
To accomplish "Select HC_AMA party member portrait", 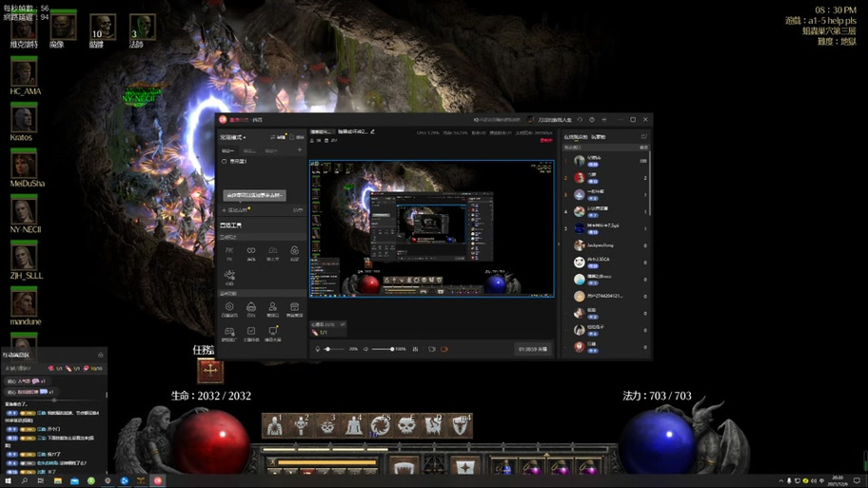I will tap(24, 72).
